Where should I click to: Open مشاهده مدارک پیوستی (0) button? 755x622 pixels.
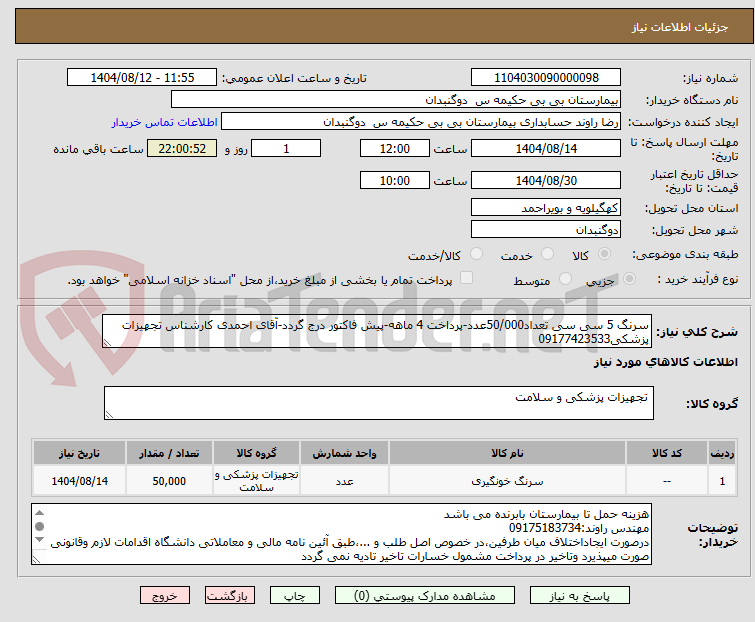[x=424, y=596]
